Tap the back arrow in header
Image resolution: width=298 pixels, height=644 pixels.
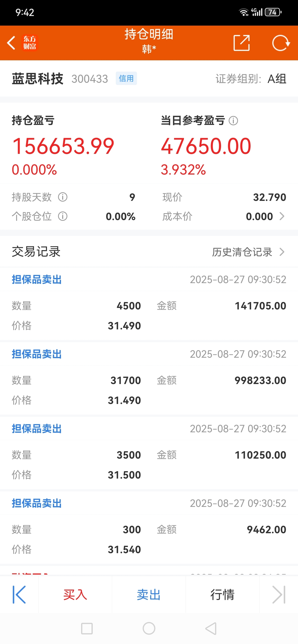11,43
